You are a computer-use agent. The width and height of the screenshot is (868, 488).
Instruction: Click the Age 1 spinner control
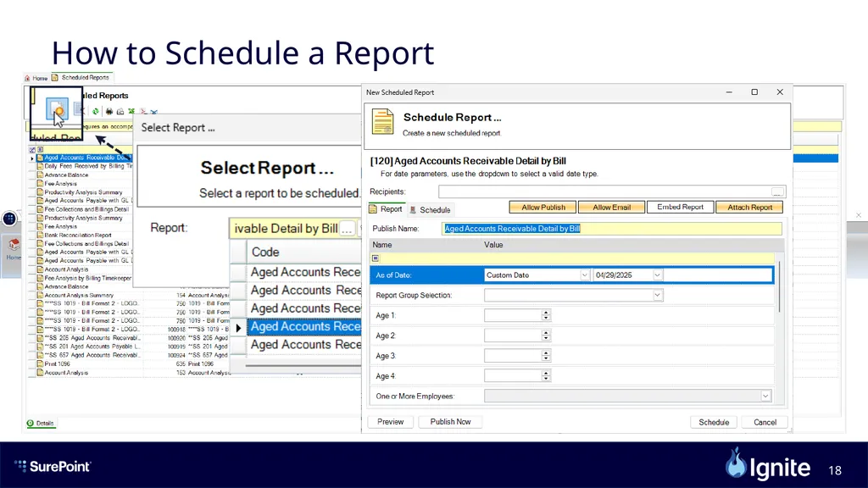point(546,315)
